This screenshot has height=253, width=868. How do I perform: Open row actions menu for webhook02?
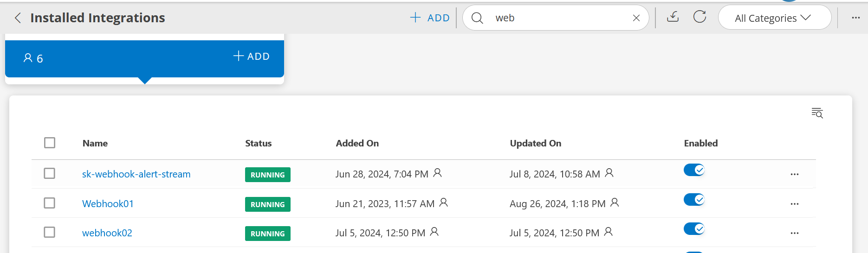(x=795, y=233)
